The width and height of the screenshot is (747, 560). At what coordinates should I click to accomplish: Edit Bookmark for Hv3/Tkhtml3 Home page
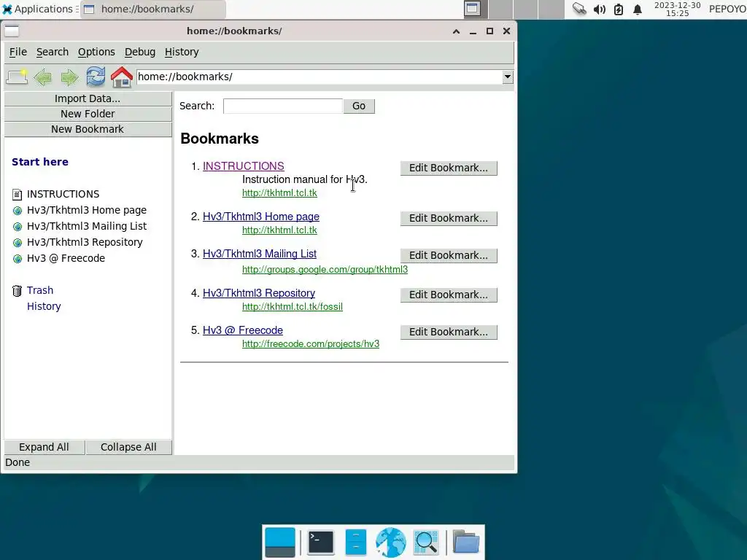(x=449, y=218)
